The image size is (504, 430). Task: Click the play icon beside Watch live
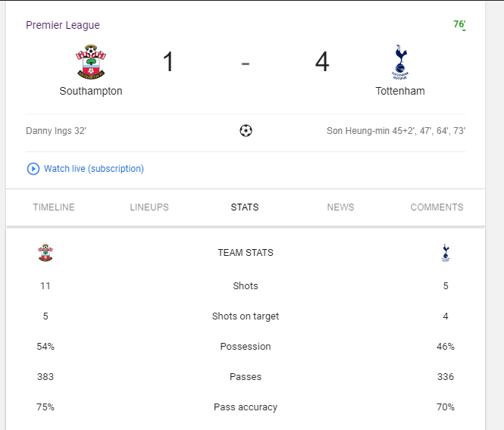click(x=33, y=169)
